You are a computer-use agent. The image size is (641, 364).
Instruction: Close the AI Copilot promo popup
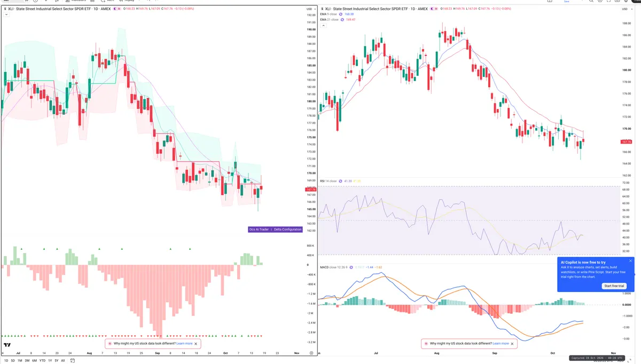point(630,261)
